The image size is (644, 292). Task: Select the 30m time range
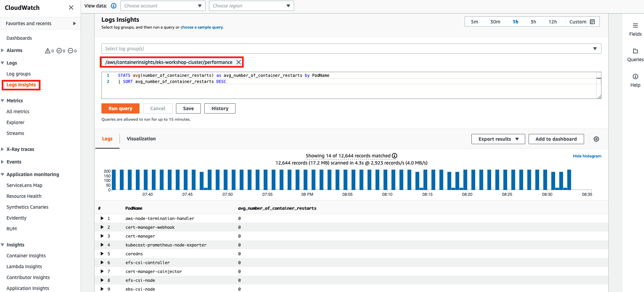coord(495,22)
